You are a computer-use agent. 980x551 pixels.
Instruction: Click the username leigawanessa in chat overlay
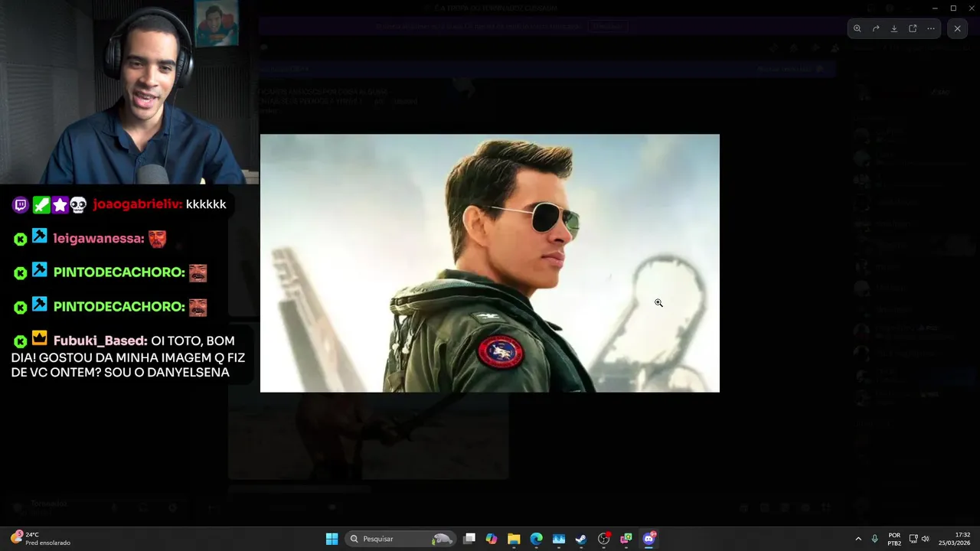[99, 239]
